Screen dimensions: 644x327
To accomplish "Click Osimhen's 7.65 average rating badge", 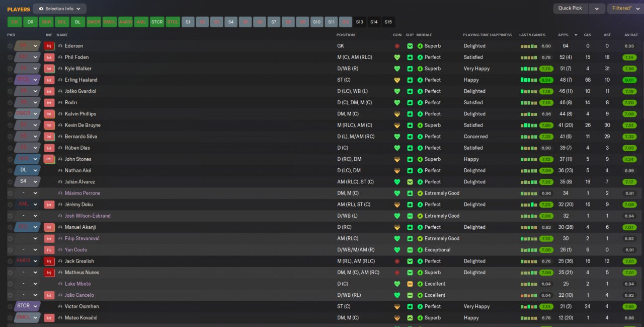I will (629, 306).
